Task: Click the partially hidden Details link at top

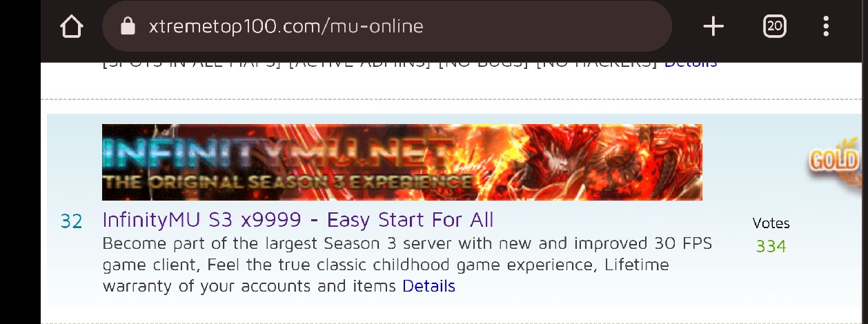Action: click(x=691, y=63)
